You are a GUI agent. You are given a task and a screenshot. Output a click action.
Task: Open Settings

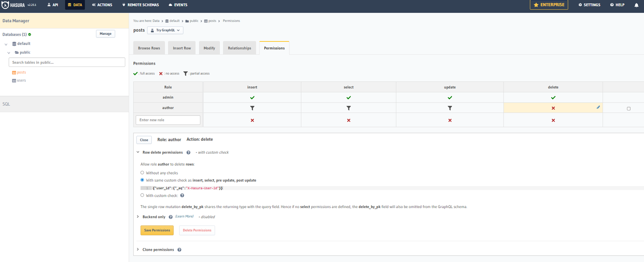[x=589, y=5]
